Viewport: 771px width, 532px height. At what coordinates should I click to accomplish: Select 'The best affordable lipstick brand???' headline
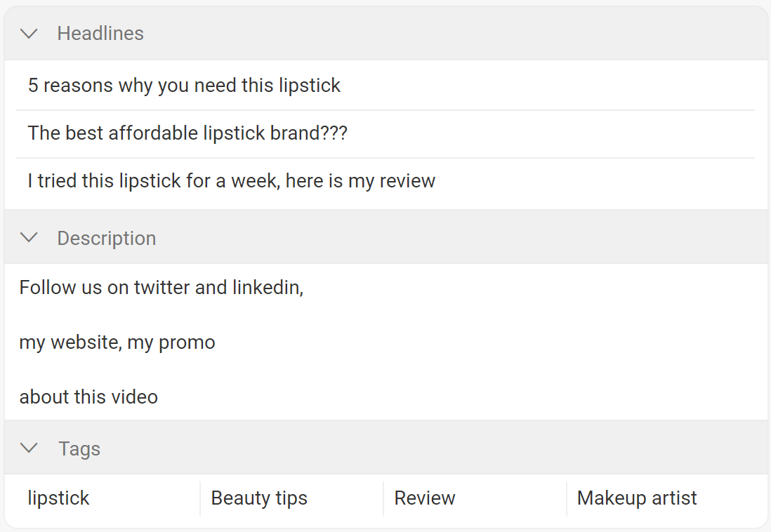pyautogui.click(x=187, y=133)
